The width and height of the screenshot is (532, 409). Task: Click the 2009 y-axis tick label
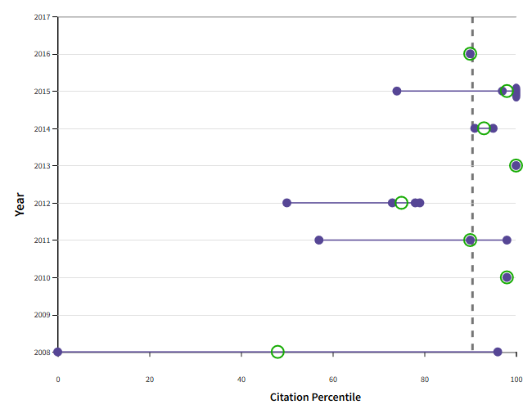(41, 315)
